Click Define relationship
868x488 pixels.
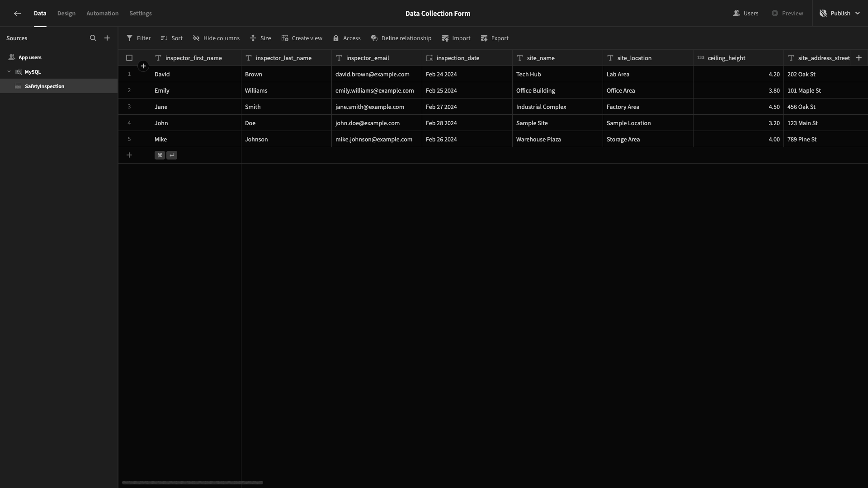401,38
